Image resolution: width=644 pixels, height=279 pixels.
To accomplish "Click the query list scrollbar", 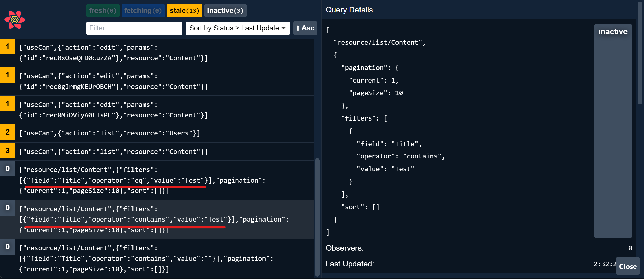I will point(317,217).
